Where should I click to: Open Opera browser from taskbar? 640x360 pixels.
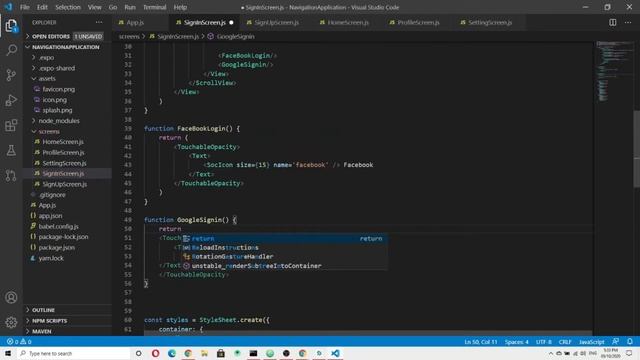[156, 353]
